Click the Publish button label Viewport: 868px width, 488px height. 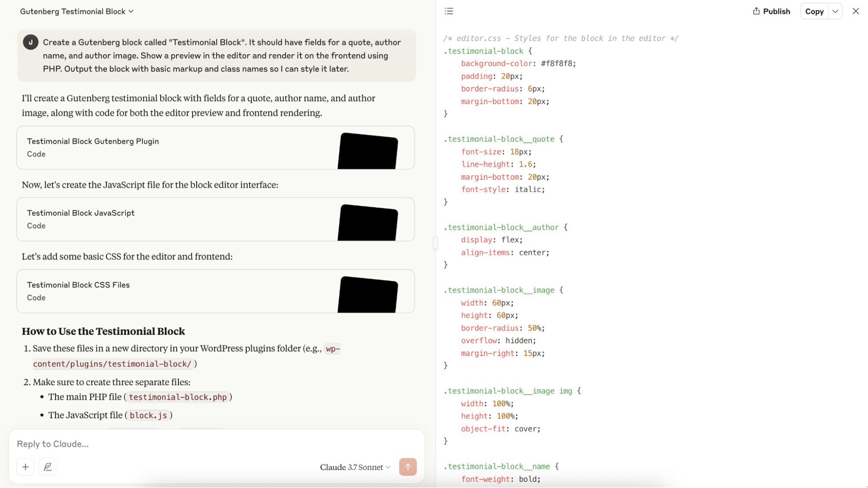point(776,11)
